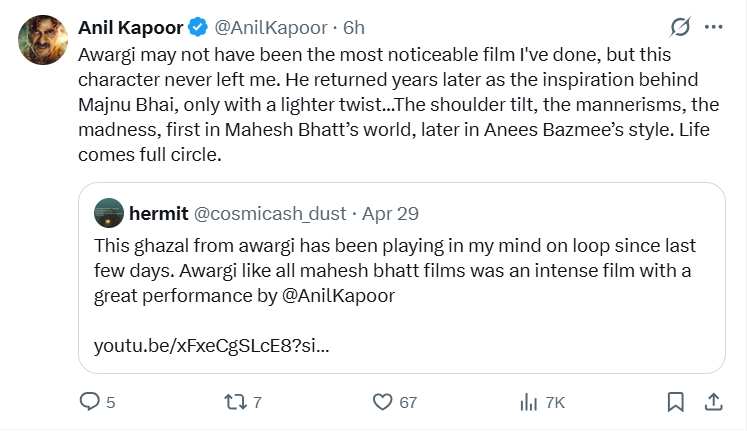Open the youtu.be video link
The width and height of the screenshot is (747, 431).
pyautogui.click(x=211, y=346)
